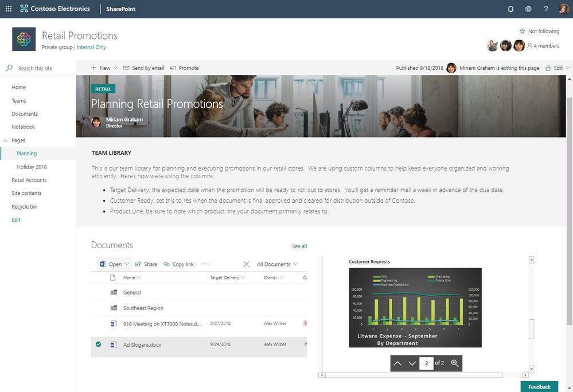Click the Edit link in left navigation
573x392 pixels.
[x=15, y=219]
